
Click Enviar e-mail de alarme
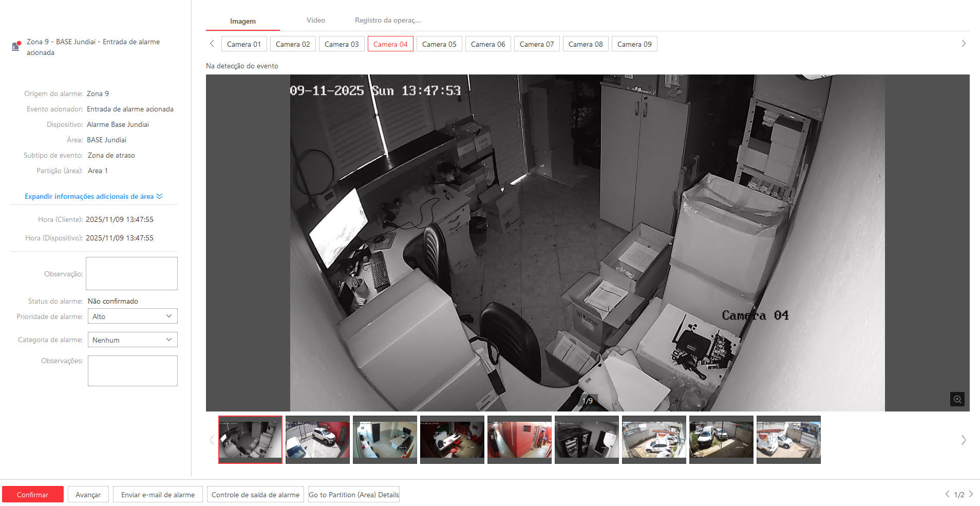tap(158, 495)
